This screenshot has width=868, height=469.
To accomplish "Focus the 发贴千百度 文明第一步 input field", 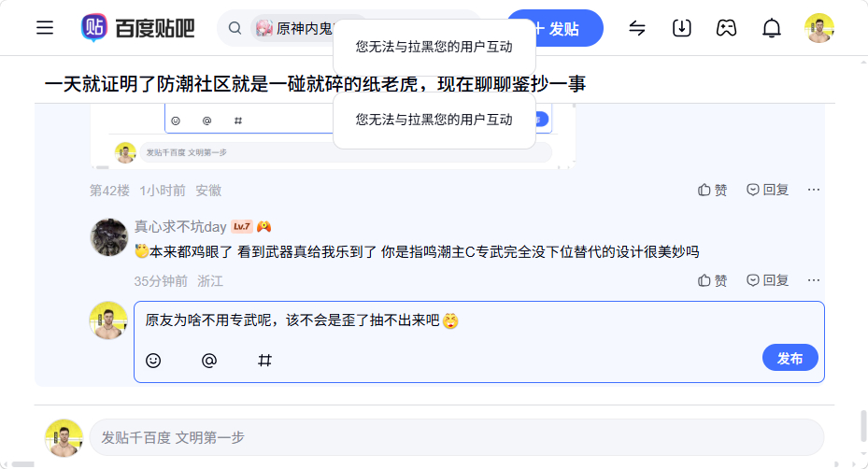I will pyautogui.click(x=457, y=437).
